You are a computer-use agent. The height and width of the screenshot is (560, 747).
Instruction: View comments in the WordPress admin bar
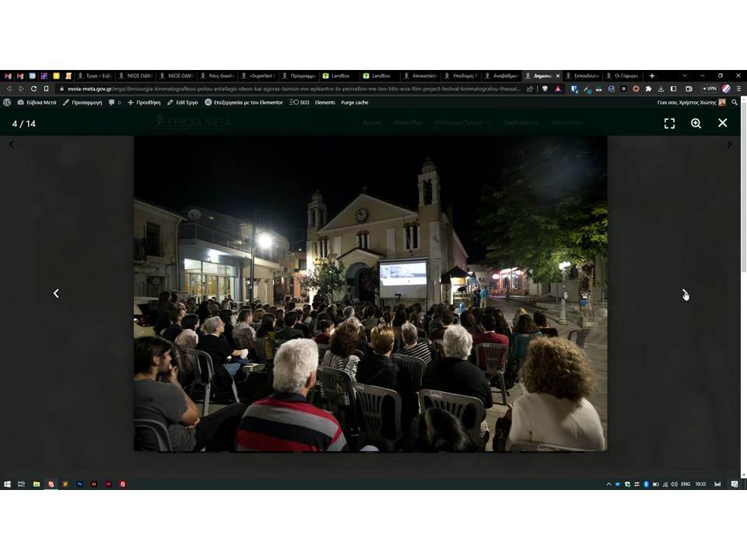pos(114,103)
